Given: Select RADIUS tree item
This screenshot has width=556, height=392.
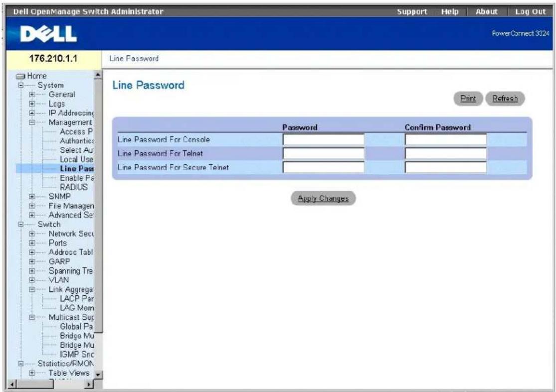Looking at the screenshot, I should click(74, 187).
